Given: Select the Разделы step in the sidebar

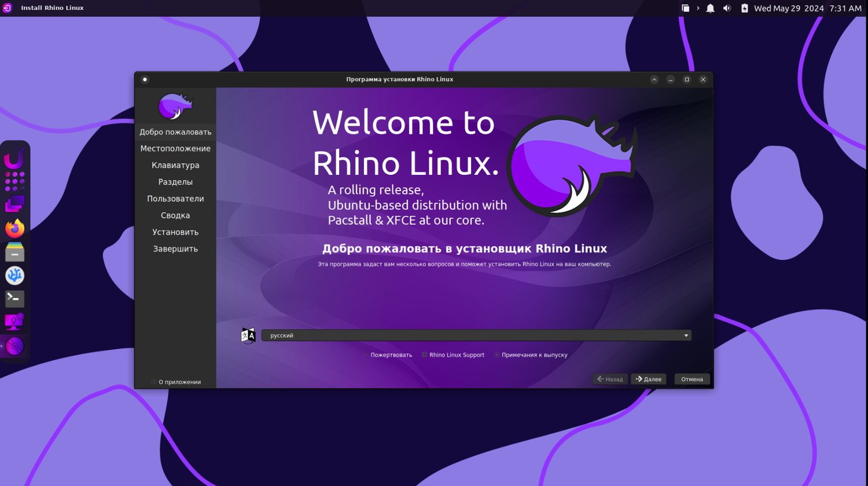Looking at the screenshot, I should (x=175, y=182).
